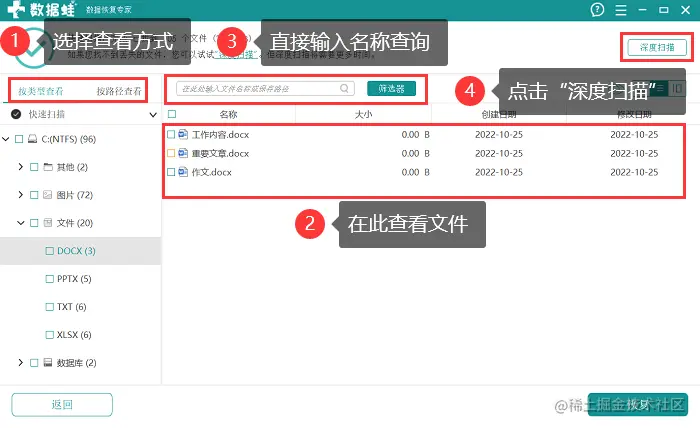Select the DOCX (3) tree item
This screenshot has height=428, width=700.
tap(76, 251)
